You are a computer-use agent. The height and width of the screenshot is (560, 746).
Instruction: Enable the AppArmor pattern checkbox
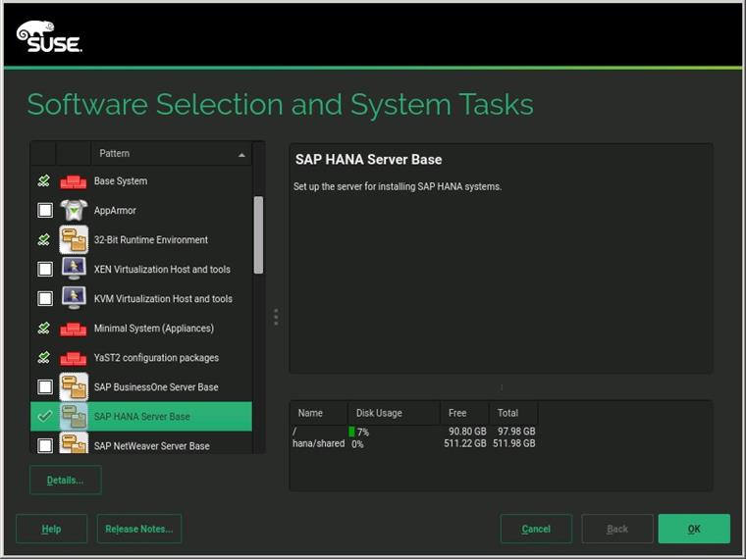(x=45, y=210)
